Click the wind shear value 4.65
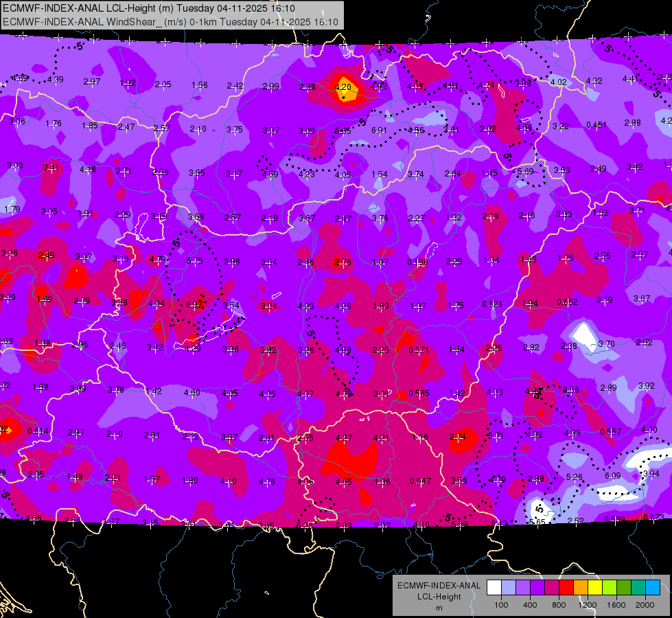Screen dimensions: 672x618 pyautogui.click(x=344, y=481)
